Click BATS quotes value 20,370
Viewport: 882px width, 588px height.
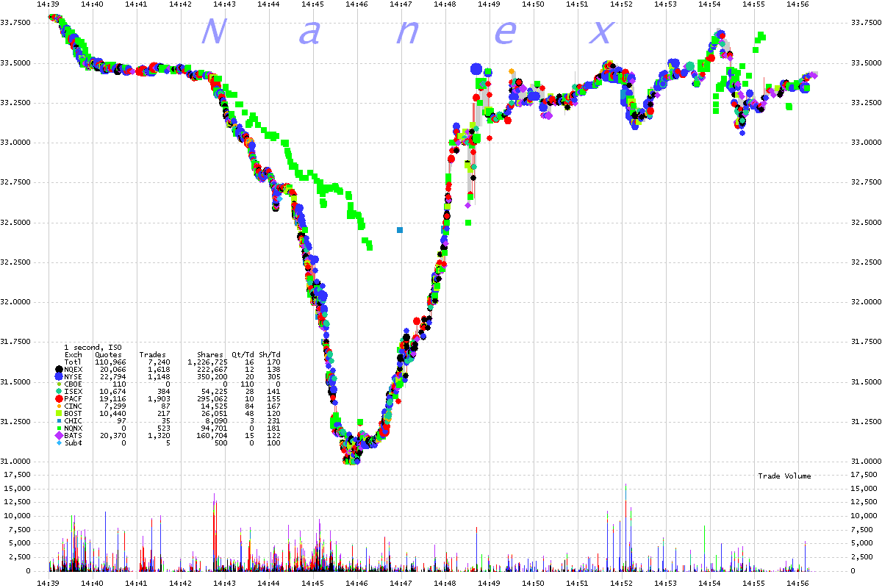(x=112, y=435)
